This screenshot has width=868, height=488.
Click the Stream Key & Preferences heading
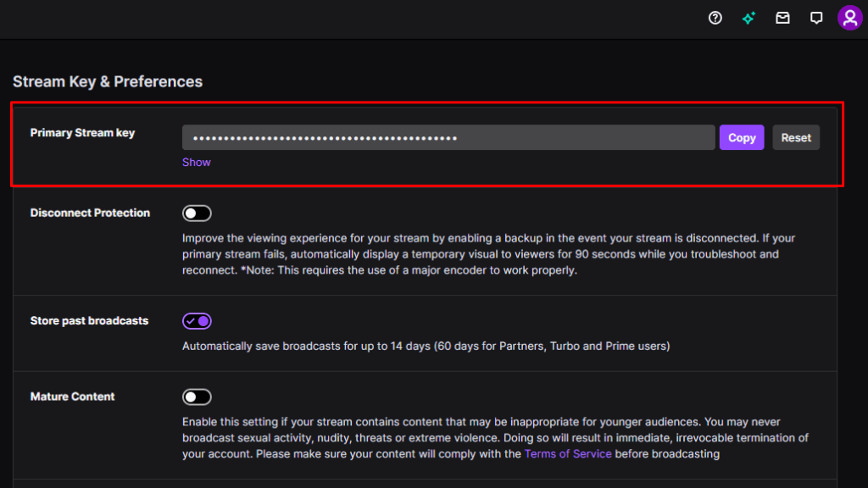click(x=108, y=81)
